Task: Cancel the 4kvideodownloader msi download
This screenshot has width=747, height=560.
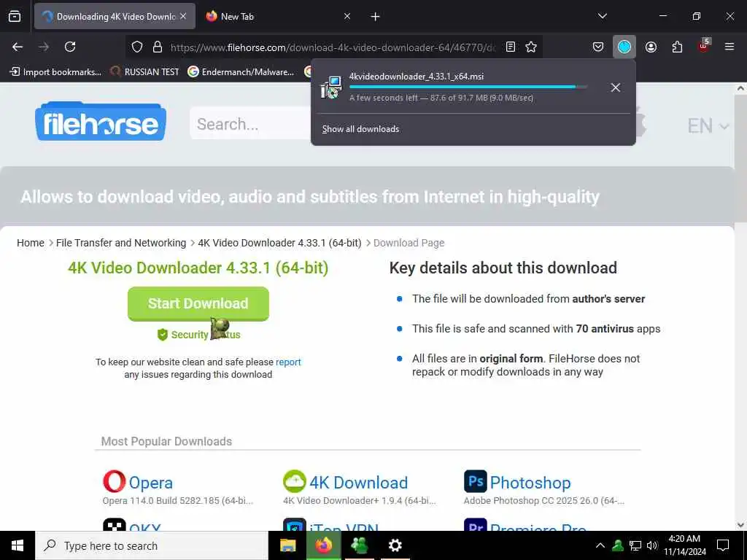Action: [616, 87]
